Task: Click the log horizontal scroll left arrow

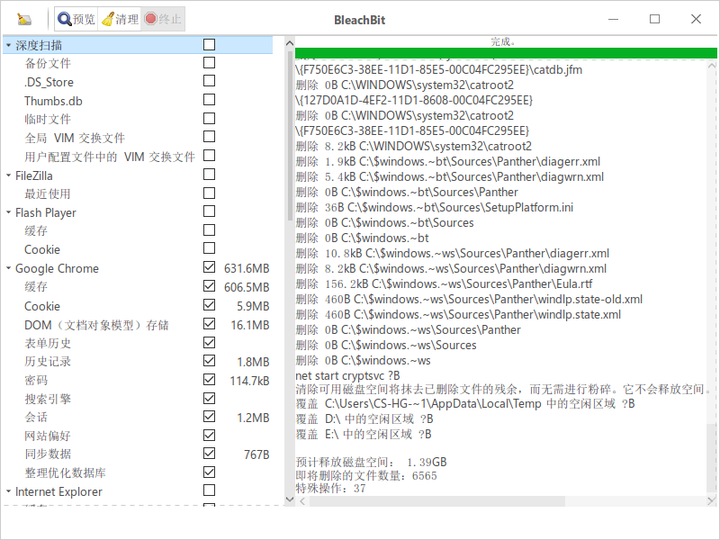Action: click(x=302, y=501)
